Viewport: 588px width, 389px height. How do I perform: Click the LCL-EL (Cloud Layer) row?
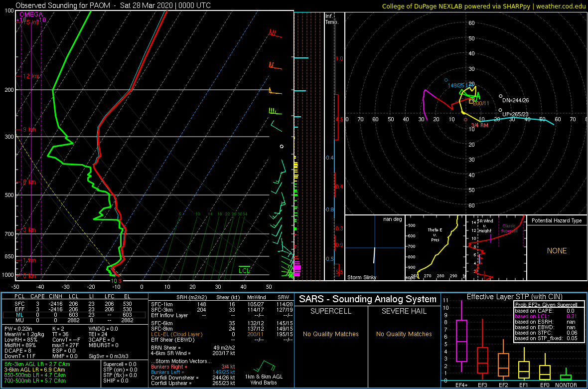(x=222, y=335)
